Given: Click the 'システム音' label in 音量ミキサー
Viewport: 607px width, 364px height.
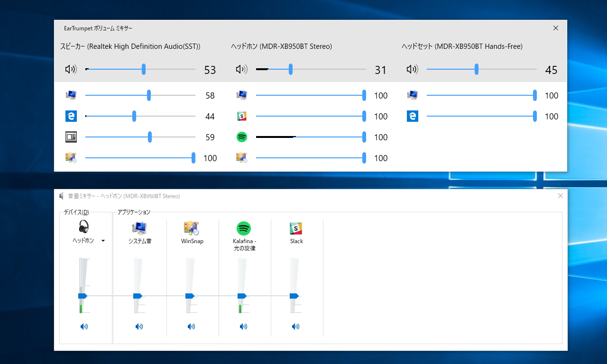Looking at the screenshot, I should 140,241.
